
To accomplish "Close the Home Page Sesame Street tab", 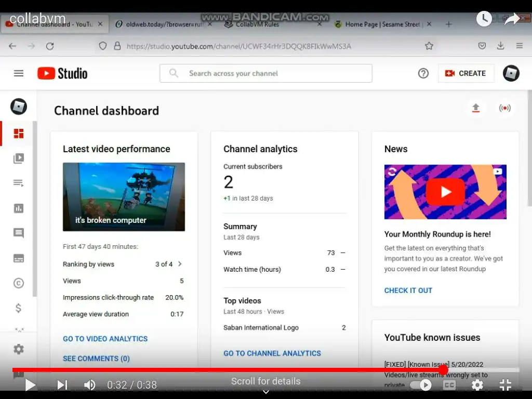I will click(x=429, y=24).
